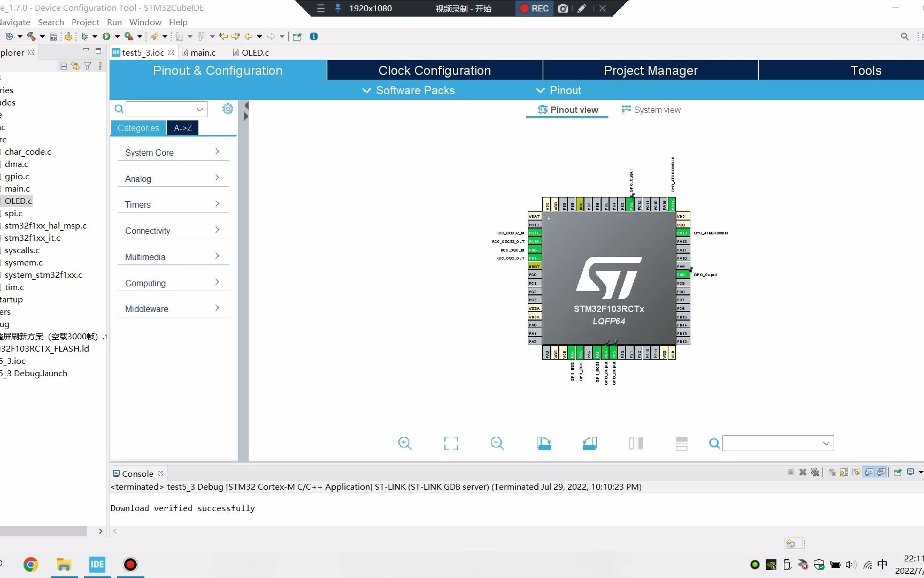Rotate the chip view clockwise
The height and width of the screenshot is (578, 924).
click(543, 443)
